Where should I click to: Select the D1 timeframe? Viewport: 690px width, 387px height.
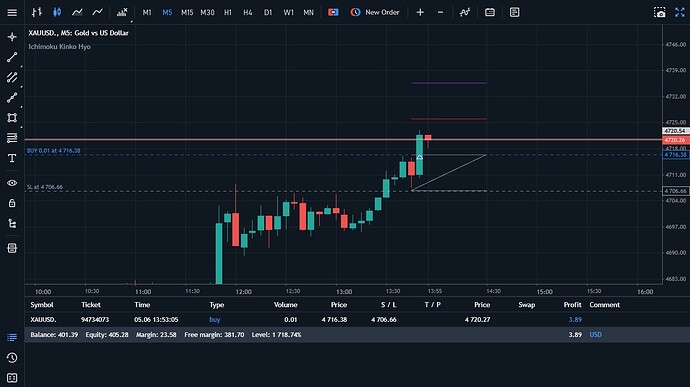[268, 12]
